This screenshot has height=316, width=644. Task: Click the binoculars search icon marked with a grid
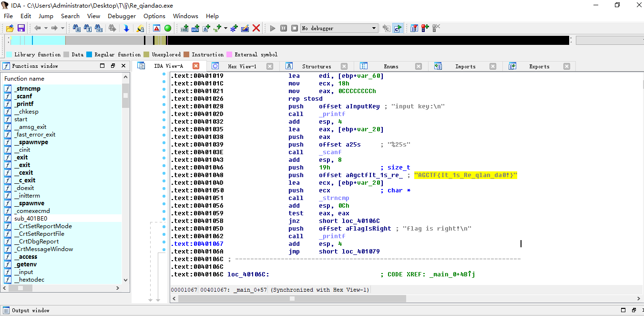tap(77, 28)
